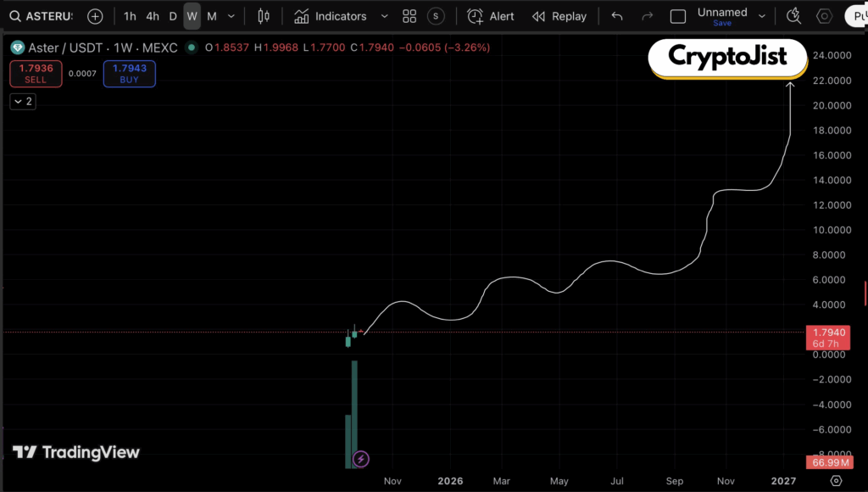868x492 pixels.
Task: Select the layout rectangle icon
Action: pos(678,16)
